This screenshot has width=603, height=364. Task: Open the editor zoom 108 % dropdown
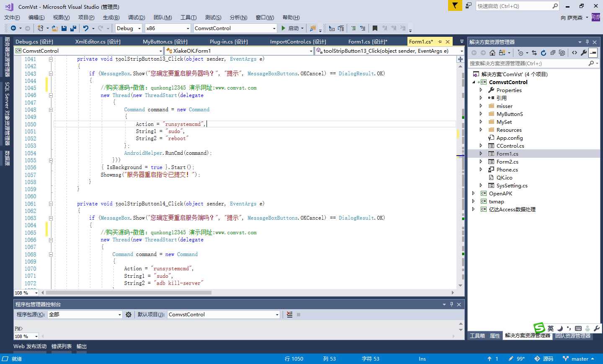point(26,293)
